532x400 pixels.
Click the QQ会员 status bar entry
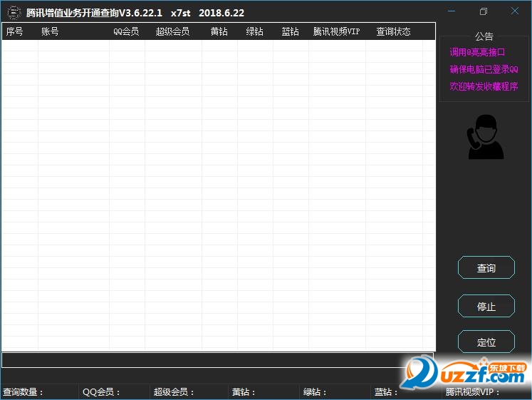100,392
